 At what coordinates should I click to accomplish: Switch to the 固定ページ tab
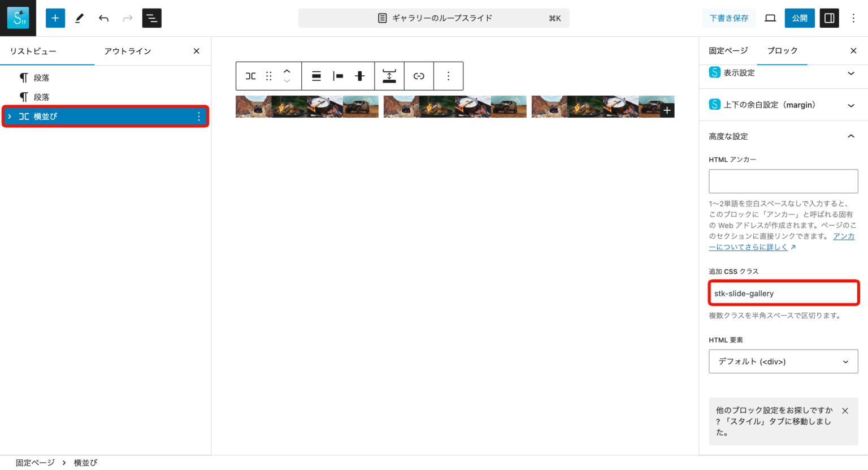728,50
